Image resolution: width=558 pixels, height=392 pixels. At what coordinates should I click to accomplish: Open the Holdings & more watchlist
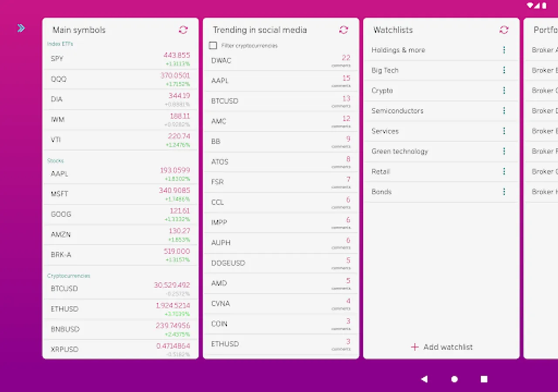tap(441, 50)
